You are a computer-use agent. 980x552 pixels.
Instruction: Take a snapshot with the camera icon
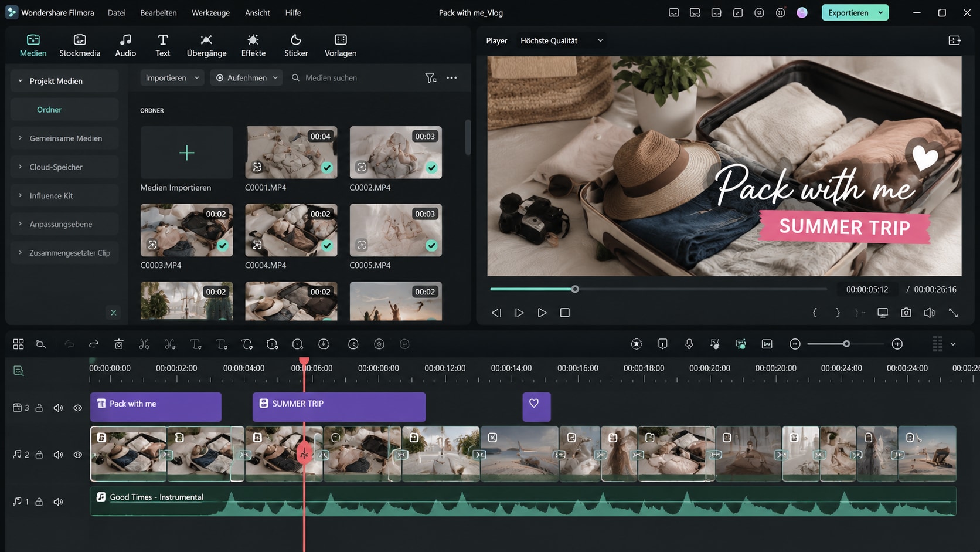click(906, 313)
